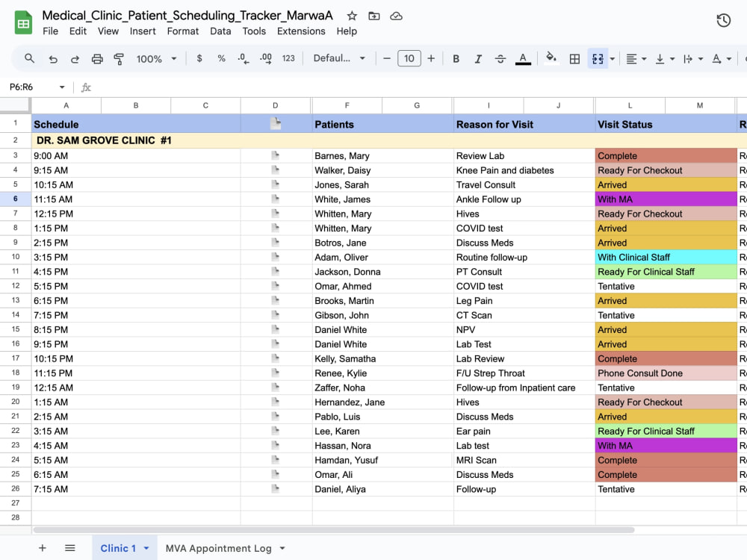Open the Edit menu
Viewport: 747px width, 560px height.
(78, 31)
